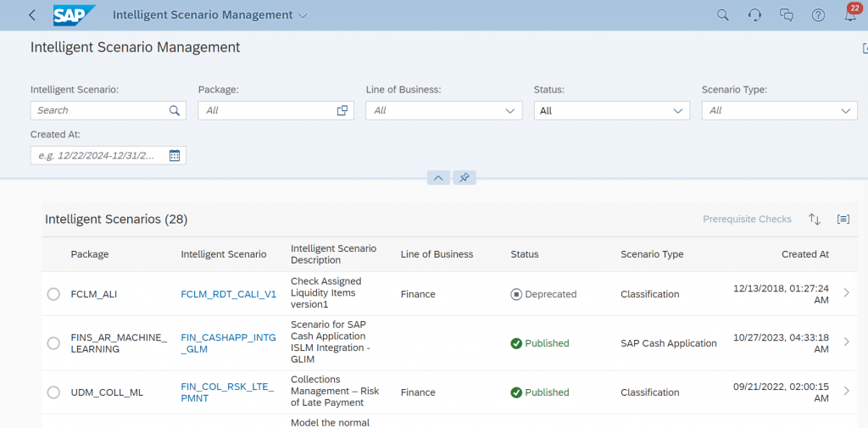Click the Scenario Type column header
Image resolution: width=868 pixels, height=428 pixels.
[652, 254]
